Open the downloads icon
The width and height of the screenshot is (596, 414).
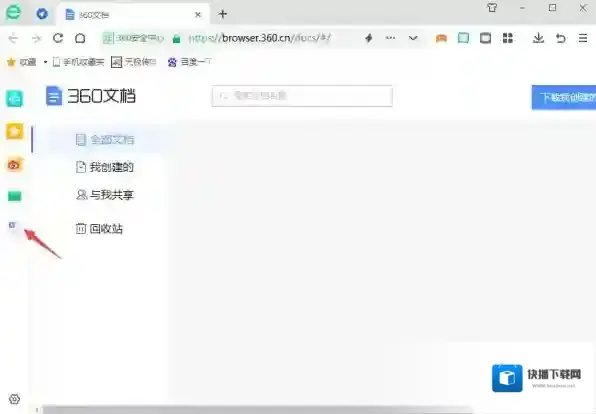coord(538,38)
